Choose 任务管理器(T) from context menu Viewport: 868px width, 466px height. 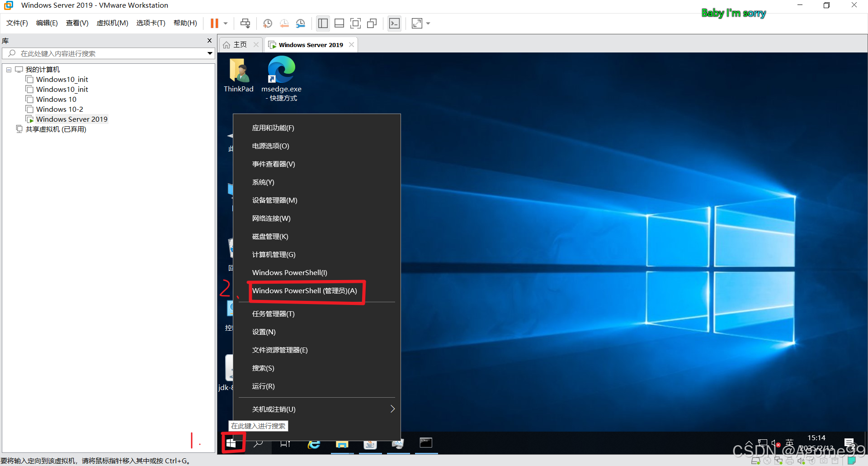(x=316, y=314)
